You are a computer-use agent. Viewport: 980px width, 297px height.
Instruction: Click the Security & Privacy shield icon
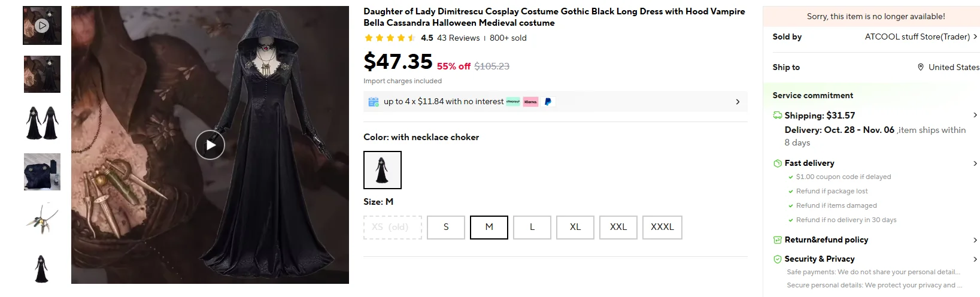778,259
